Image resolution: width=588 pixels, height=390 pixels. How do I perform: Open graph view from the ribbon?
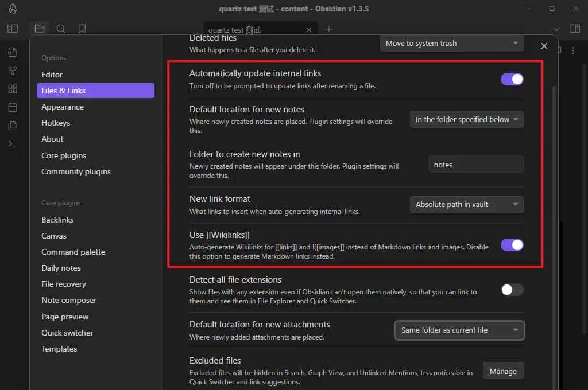point(13,71)
